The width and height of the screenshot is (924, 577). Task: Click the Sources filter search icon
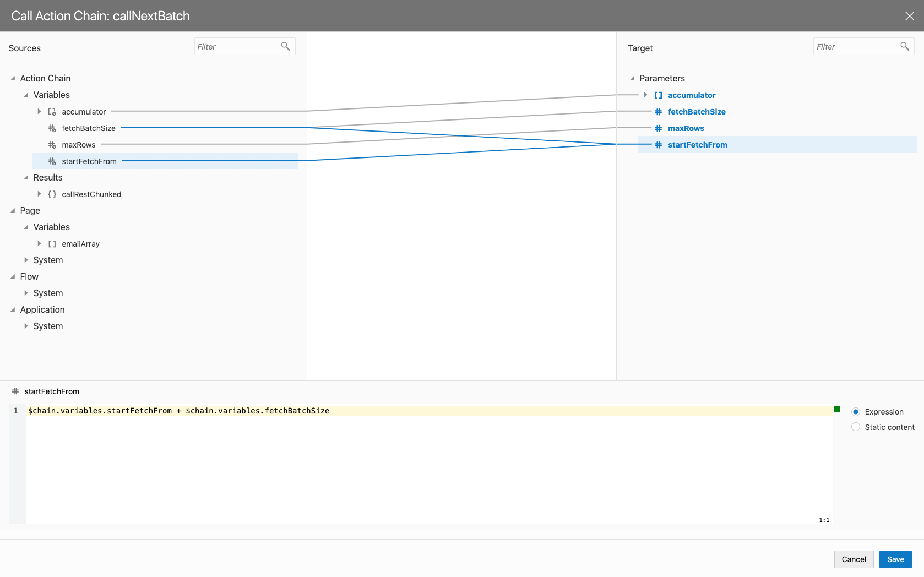click(285, 46)
